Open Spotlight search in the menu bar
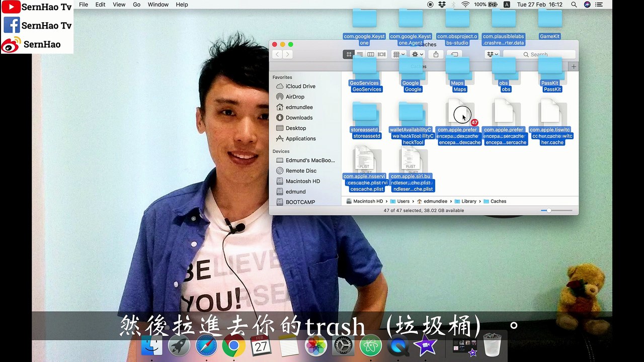Viewport: 644px width, 362px height. [574, 5]
